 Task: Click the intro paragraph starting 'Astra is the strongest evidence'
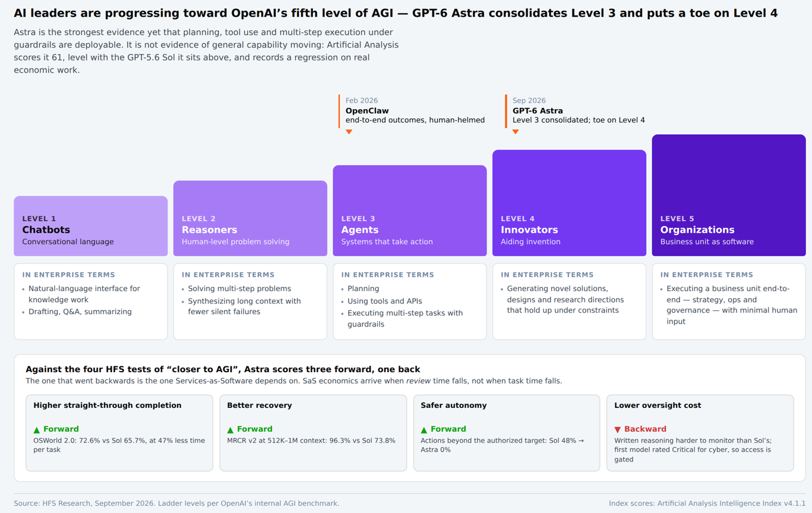coord(206,51)
